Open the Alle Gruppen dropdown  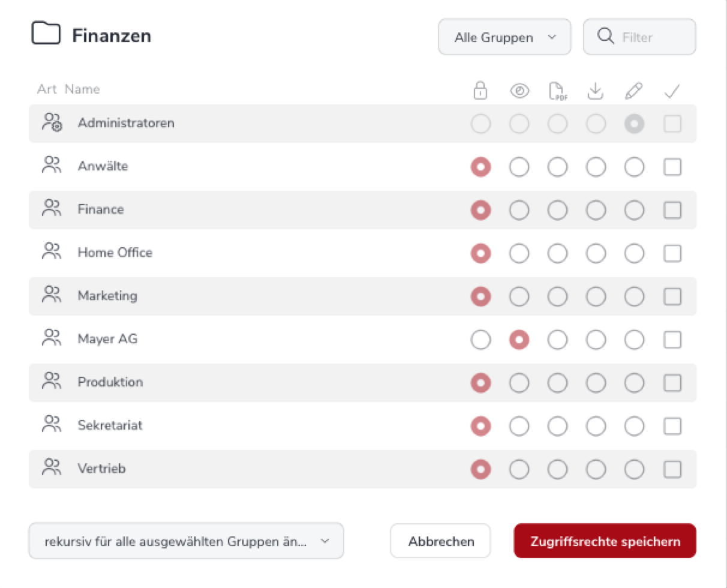[504, 37]
